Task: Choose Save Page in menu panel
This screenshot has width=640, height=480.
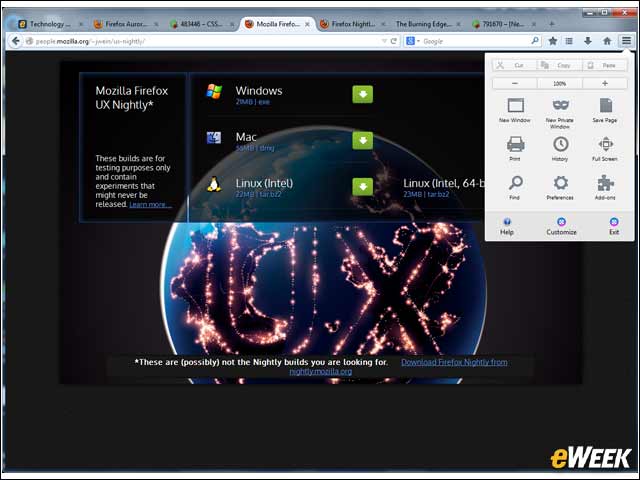Action: (605, 110)
